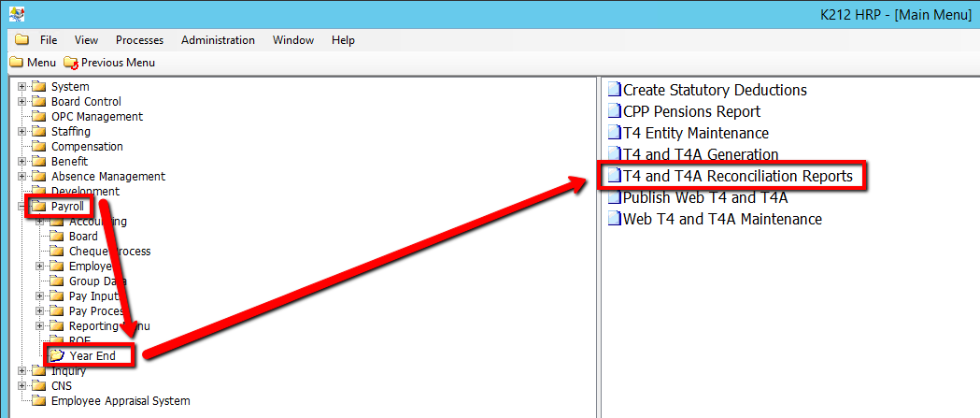The height and width of the screenshot is (418, 980).
Task: Expand the Absence Management tree node
Action: (22, 177)
